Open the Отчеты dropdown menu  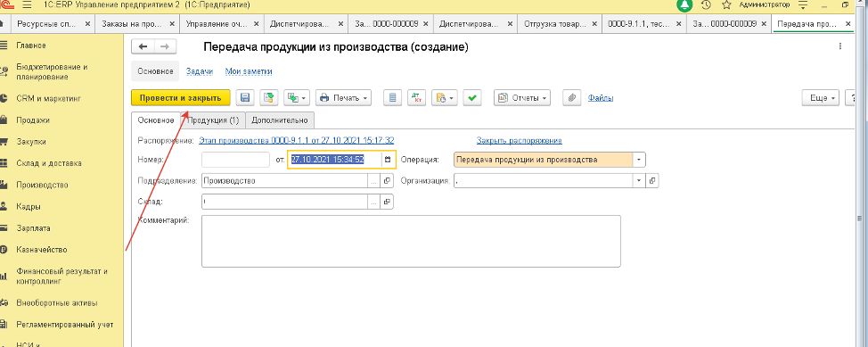[x=522, y=97]
